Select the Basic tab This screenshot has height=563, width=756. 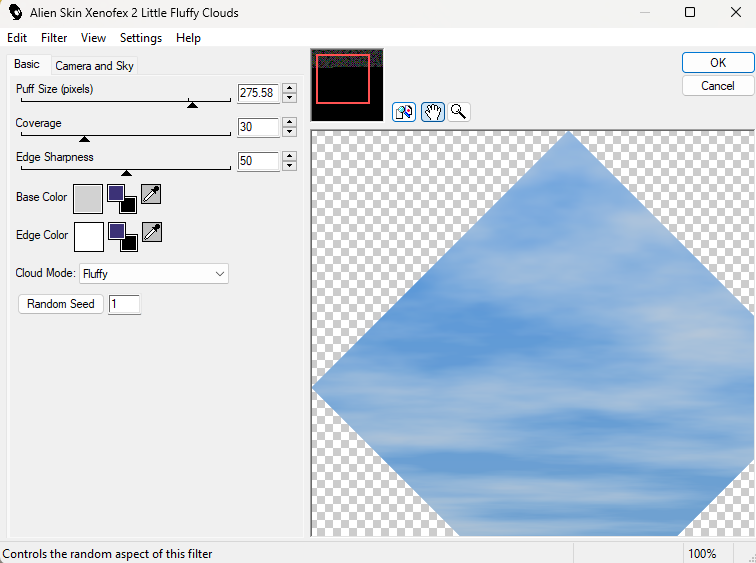click(27, 64)
